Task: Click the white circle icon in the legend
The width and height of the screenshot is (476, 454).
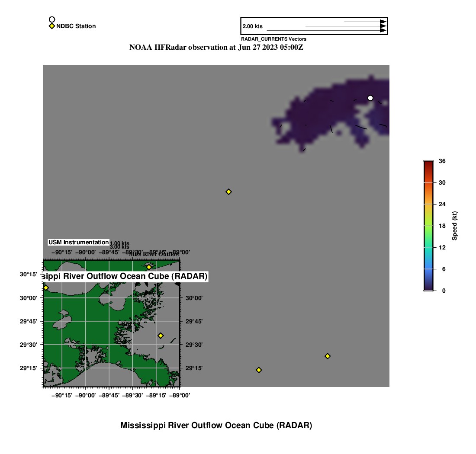Action: point(52,19)
